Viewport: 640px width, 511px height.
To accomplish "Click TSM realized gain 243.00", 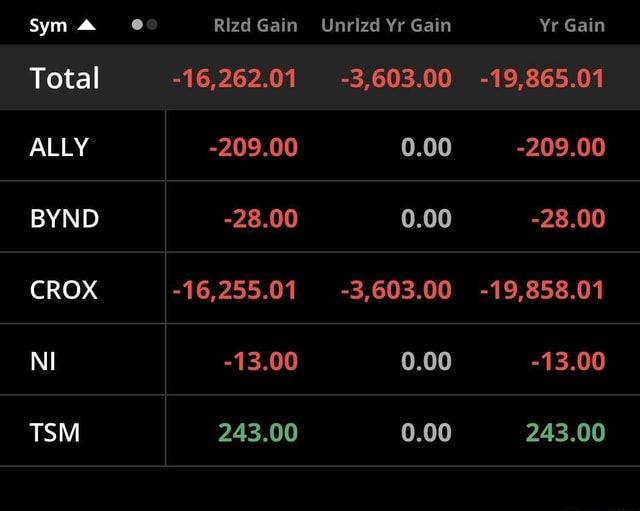I will tap(258, 432).
